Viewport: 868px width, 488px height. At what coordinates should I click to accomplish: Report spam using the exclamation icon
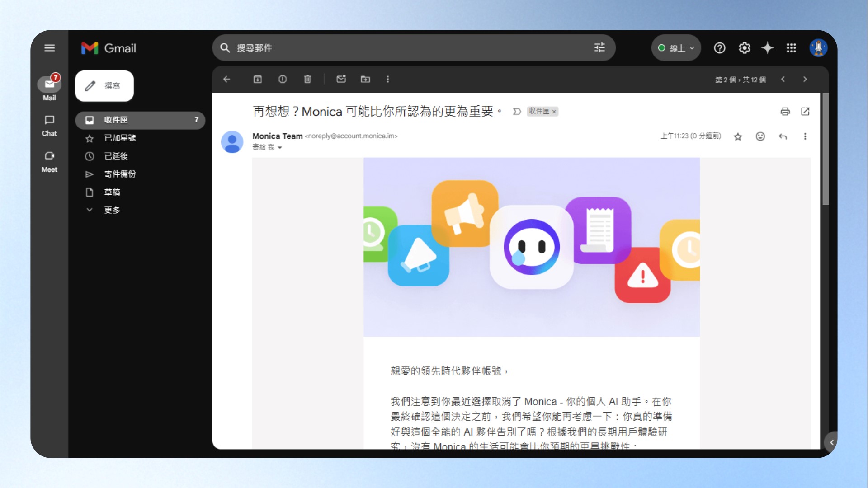click(x=283, y=79)
